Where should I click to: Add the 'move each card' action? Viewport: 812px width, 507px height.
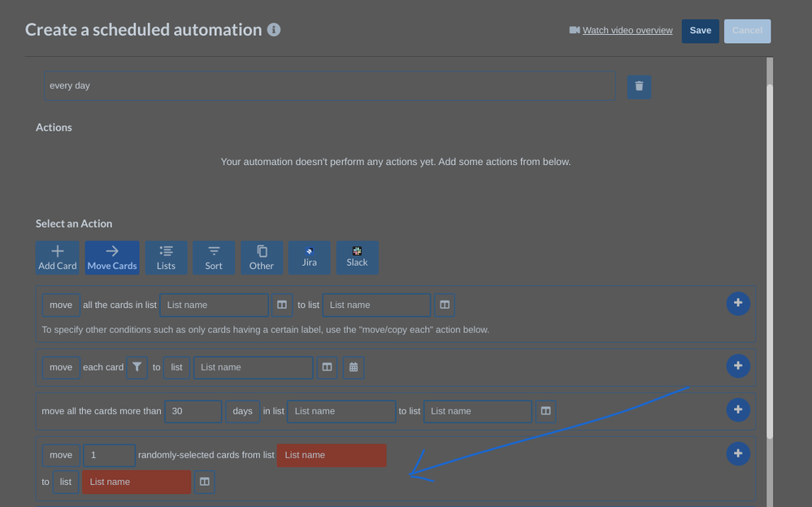click(x=738, y=366)
